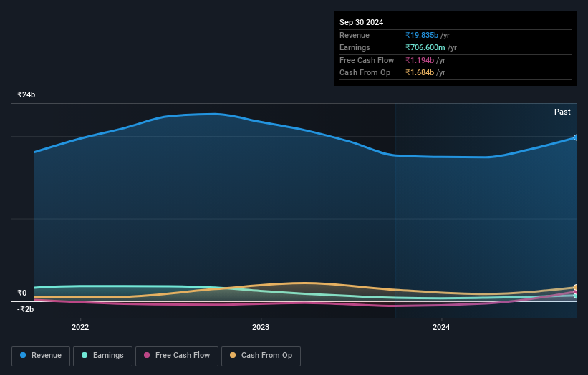Click the 2022 x-axis label
588x375 pixels.
[x=80, y=327]
